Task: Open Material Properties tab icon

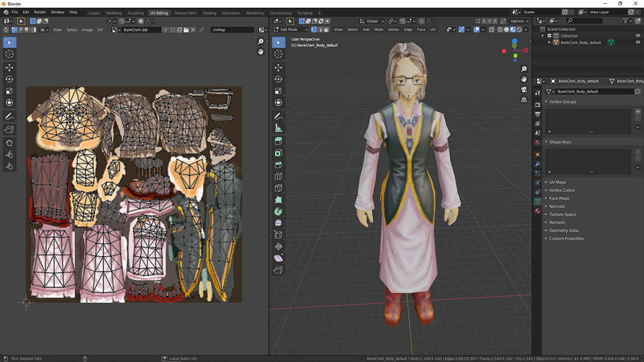Action: 537,211
